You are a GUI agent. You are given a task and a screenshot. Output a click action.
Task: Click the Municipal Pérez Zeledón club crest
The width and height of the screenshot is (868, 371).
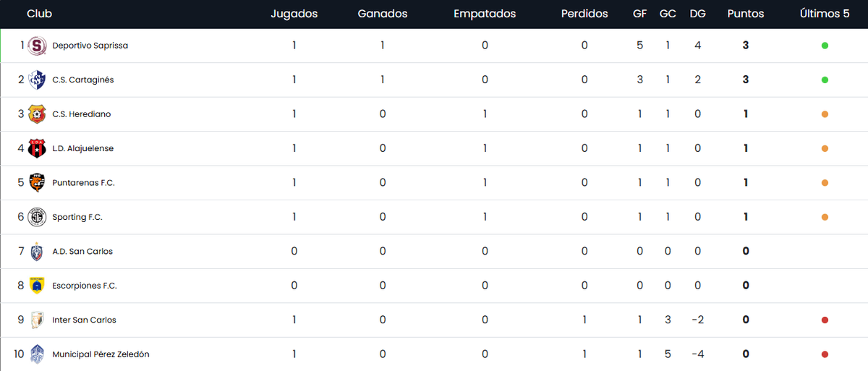[37, 354]
